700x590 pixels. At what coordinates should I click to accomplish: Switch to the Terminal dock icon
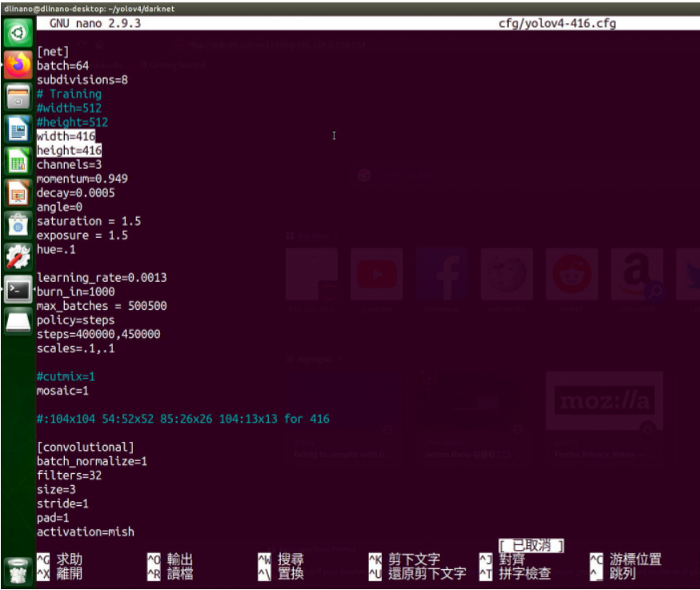coord(18,290)
